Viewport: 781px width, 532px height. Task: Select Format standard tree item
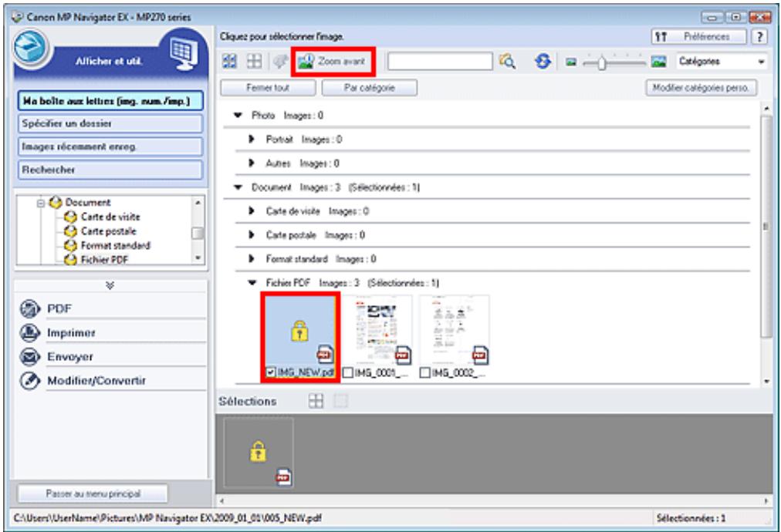click(116, 246)
